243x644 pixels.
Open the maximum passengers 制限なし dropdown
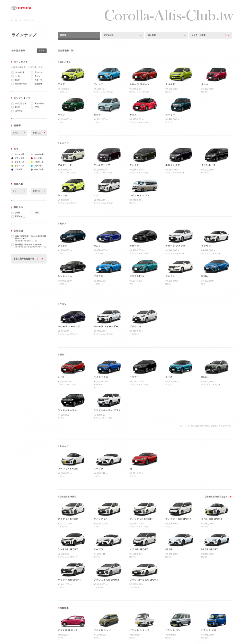39,191
